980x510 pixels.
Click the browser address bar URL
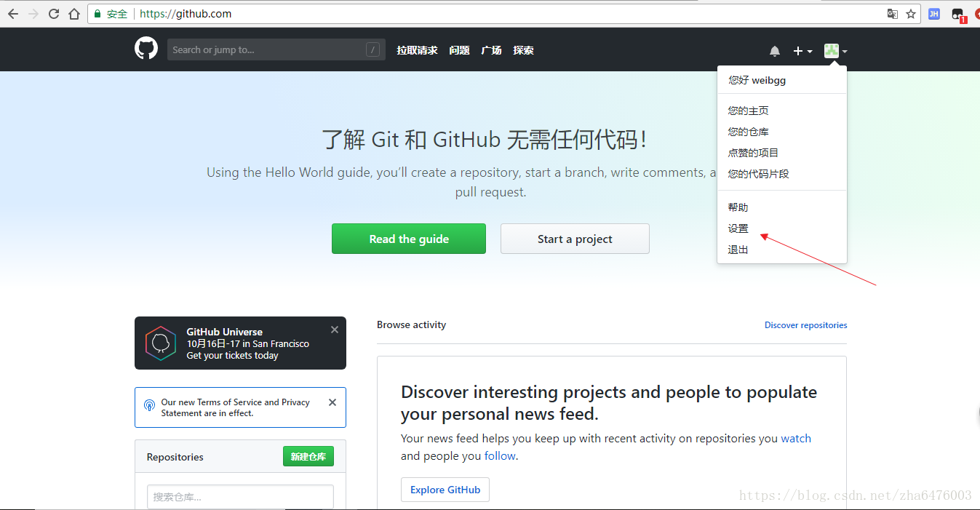(x=186, y=14)
